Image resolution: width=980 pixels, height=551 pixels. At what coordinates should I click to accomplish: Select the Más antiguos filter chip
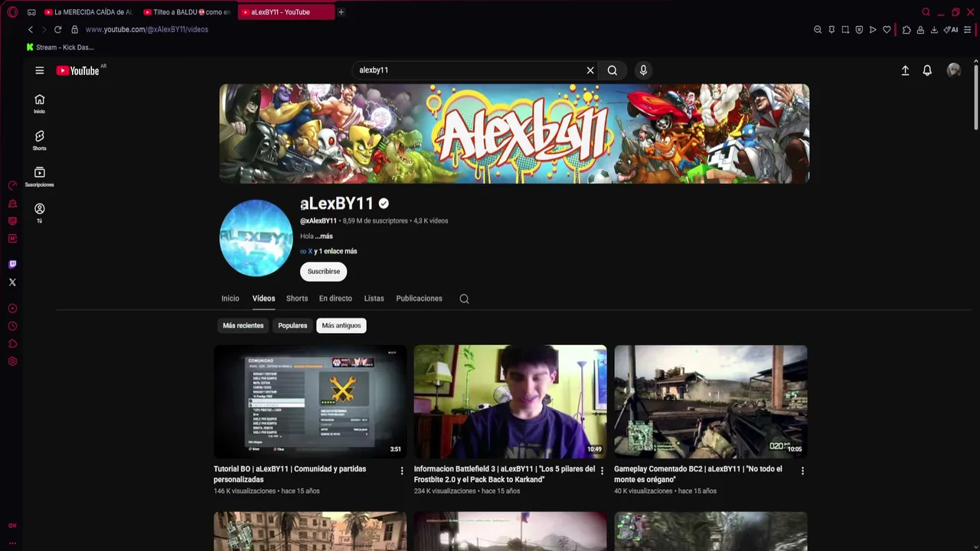pos(341,326)
